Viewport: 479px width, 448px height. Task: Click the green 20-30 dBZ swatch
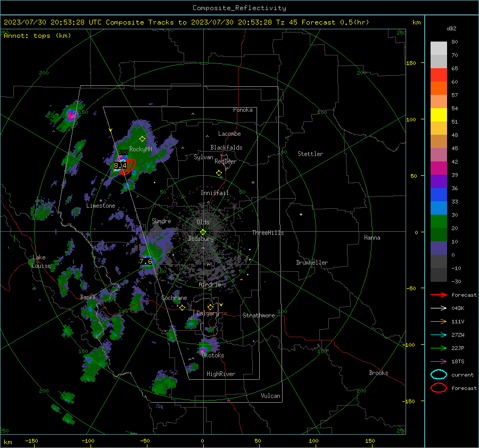pos(439,222)
